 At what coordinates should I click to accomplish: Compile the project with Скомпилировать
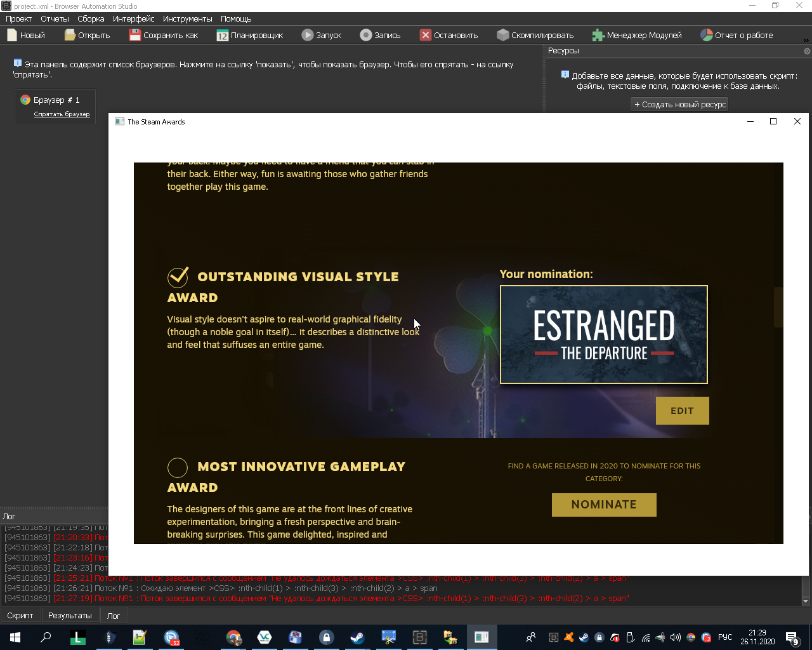tap(535, 35)
